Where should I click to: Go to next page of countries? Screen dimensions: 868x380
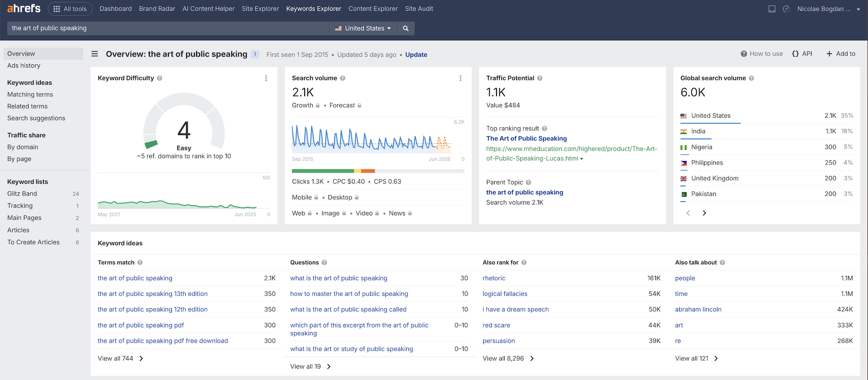704,213
